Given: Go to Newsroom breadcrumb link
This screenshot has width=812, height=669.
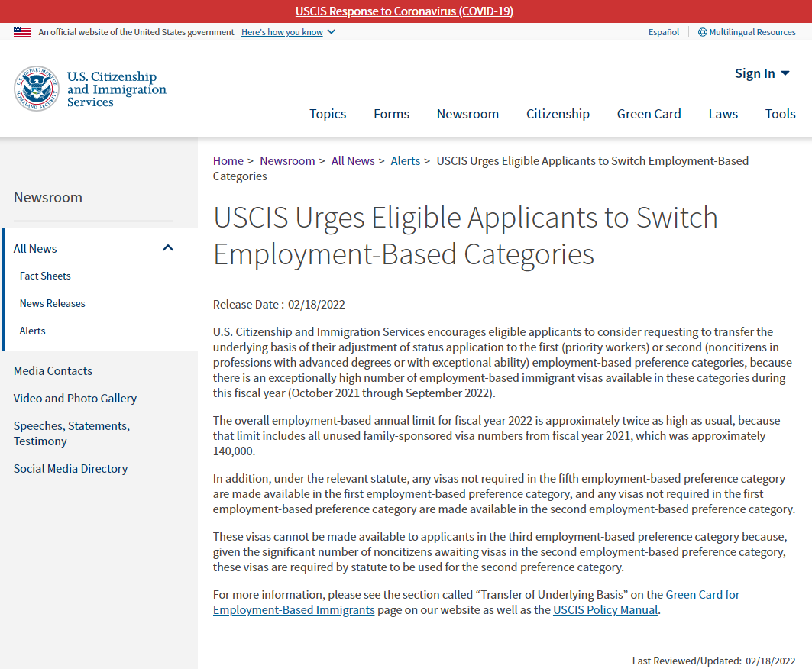Looking at the screenshot, I should [x=287, y=161].
